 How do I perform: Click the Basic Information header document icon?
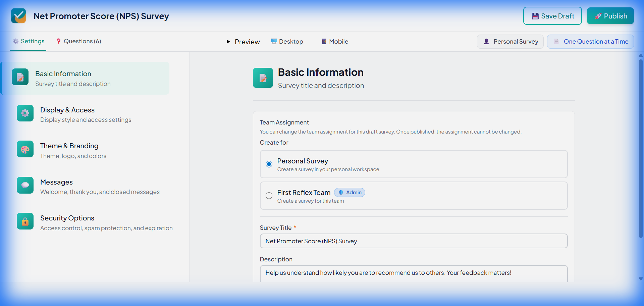pyautogui.click(x=263, y=78)
